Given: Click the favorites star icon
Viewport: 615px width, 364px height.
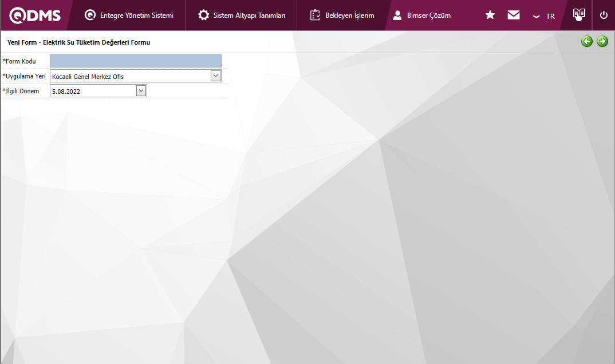Looking at the screenshot, I should (x=490, y=15).
